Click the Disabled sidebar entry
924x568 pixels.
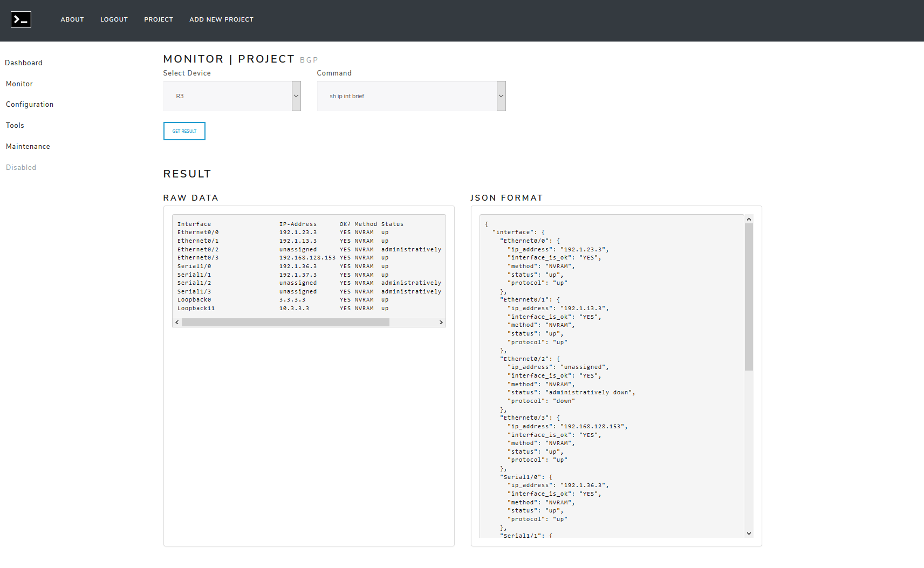click(21, 168)
